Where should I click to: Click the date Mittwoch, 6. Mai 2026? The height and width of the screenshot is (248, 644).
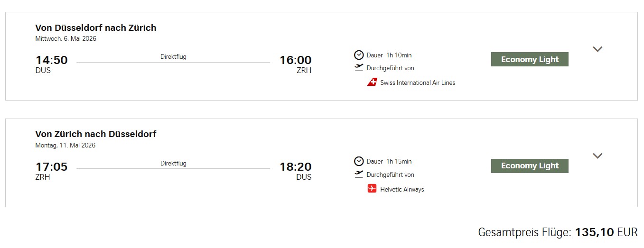[x=66, y=39]
